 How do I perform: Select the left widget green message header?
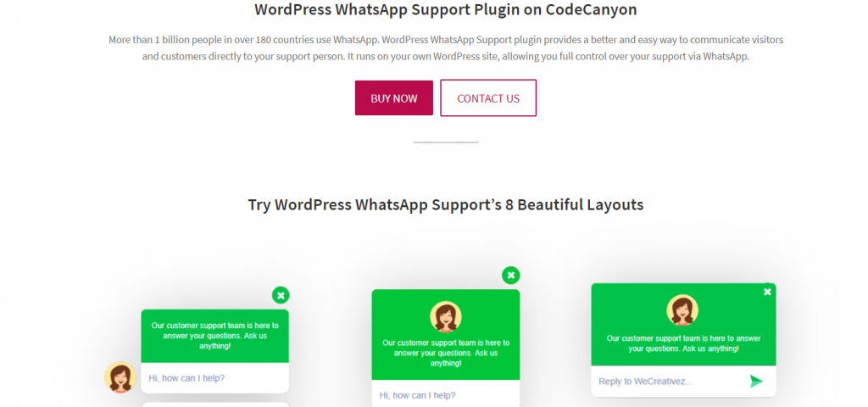coord(214,336)
